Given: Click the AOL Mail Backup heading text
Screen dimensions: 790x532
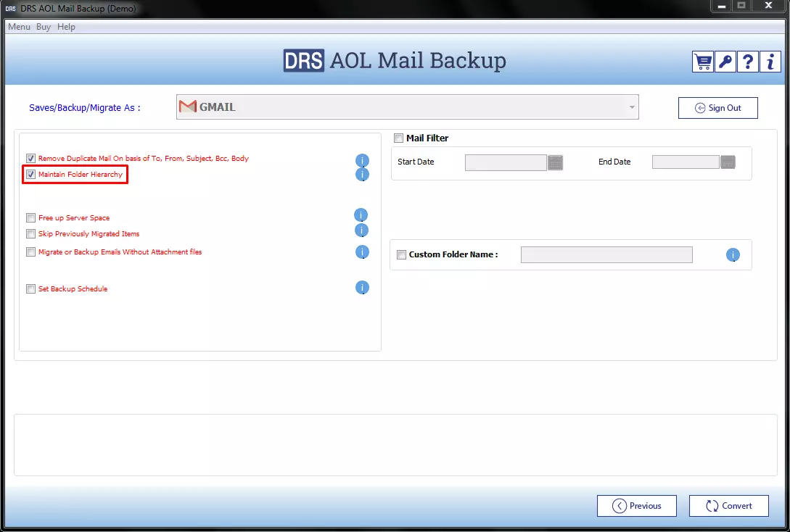Looking at the screenshot, I should click(418, 61).
